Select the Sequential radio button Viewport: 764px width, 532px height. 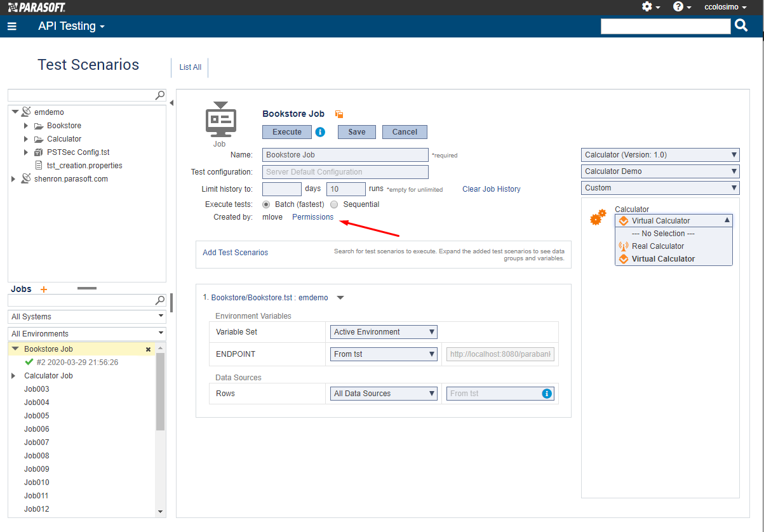(x=334, y=204)
